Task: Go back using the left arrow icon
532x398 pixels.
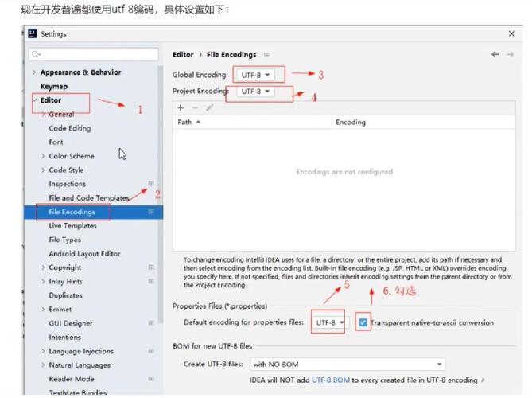Action: point(495,54)
